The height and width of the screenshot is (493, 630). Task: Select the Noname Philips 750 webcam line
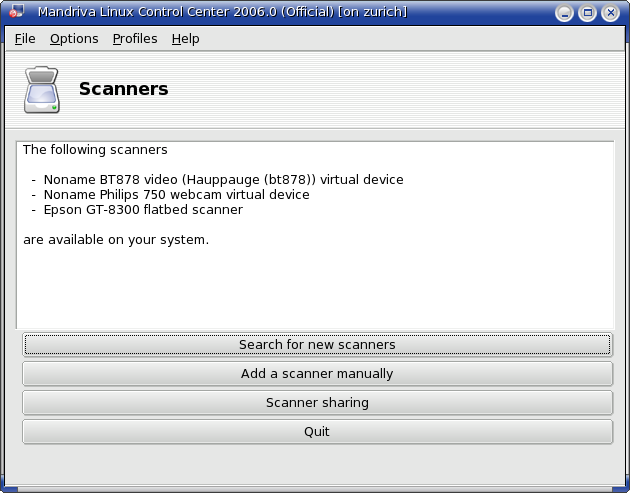[x=176, y=195]
